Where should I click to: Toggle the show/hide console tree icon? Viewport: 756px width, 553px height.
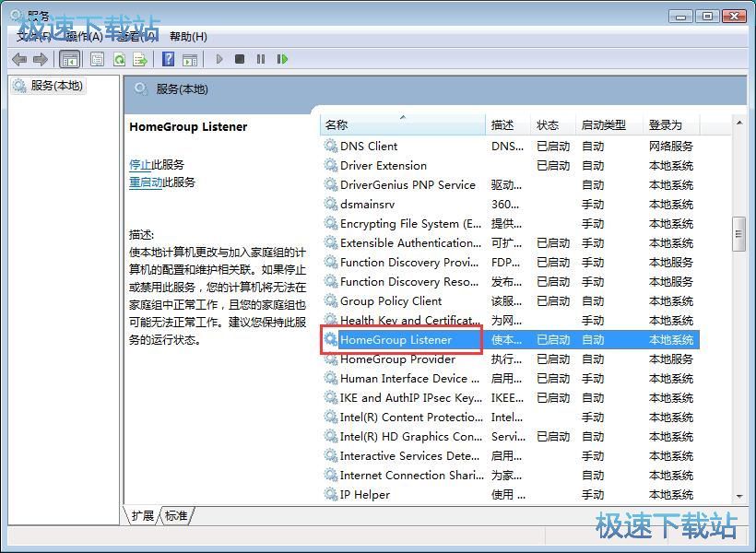[69, 59]
